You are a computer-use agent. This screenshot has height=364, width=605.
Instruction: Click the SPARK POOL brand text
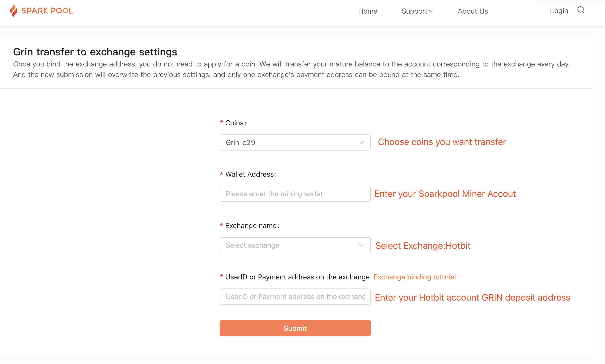47,11
